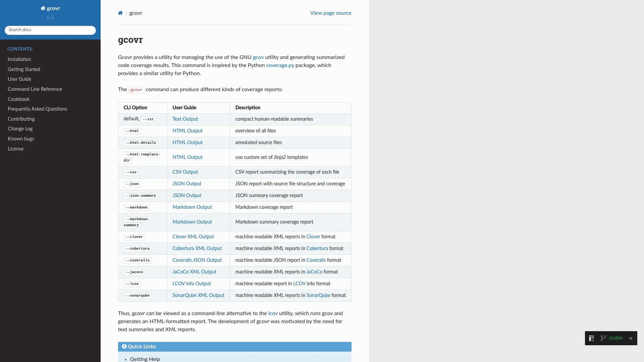Click the --html-details option code
The width and height of the screenshot is (644, 362).
click(141, 143)
